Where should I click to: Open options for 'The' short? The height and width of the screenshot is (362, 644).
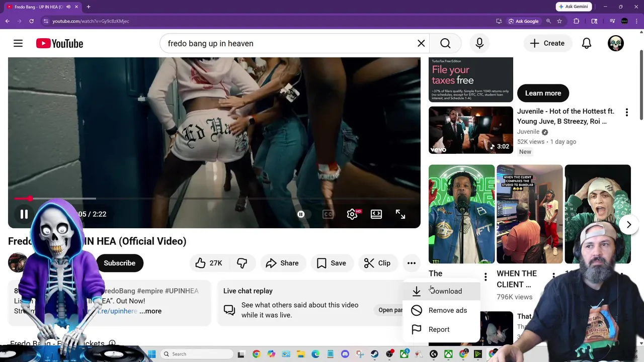tap(486, 277)
